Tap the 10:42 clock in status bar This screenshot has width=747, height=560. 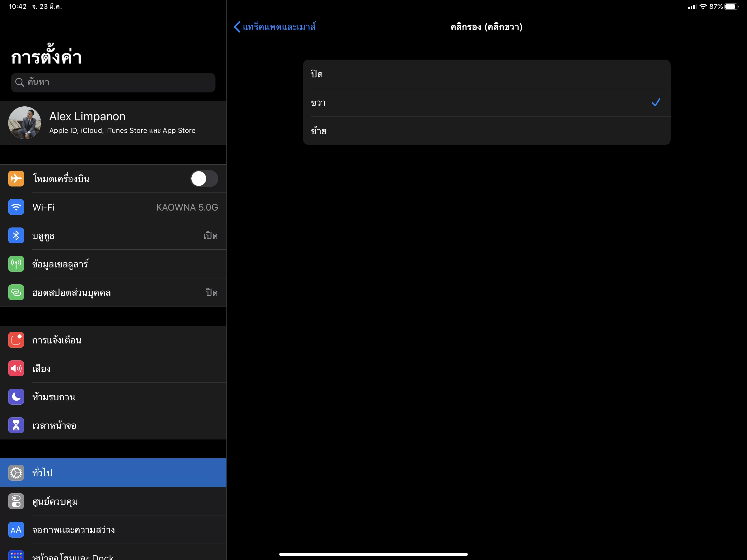point(17,6)
